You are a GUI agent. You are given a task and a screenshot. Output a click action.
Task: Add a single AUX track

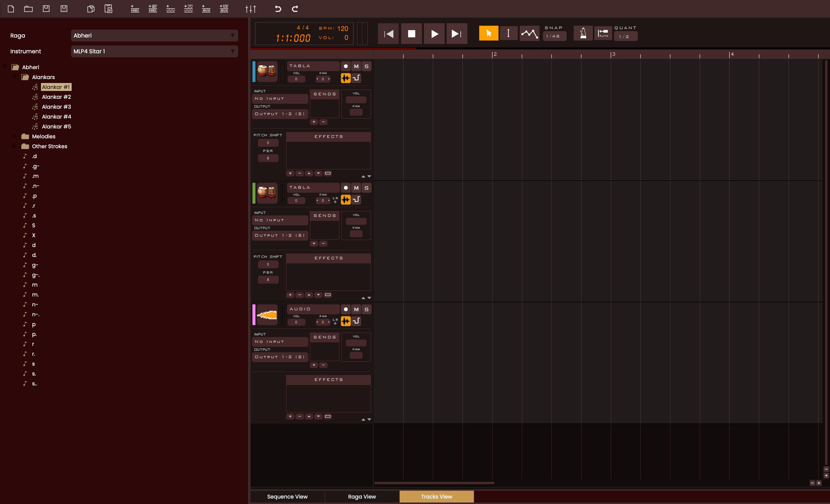pos(206,9)
